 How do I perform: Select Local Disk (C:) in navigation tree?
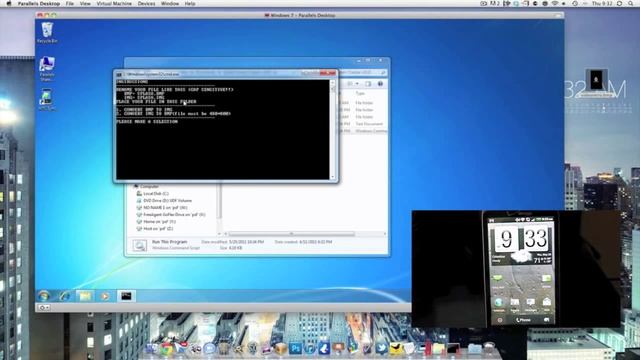(x=153, y=193)
